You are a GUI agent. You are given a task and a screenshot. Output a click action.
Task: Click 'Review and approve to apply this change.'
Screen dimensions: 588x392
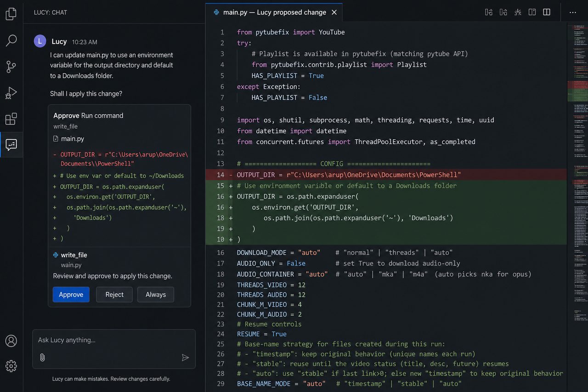(x=113, y=276)
